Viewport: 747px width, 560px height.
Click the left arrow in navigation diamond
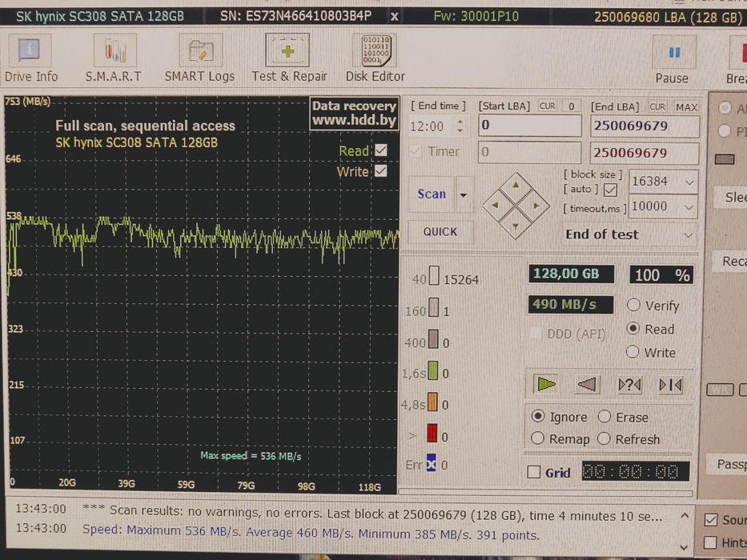pyautogui.click(x=496, y=206)
